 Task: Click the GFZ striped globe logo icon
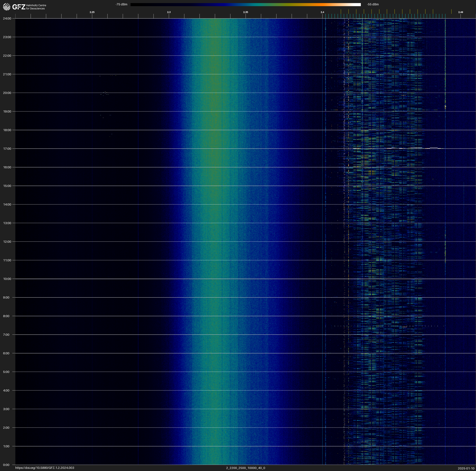click(x=7, y=7)
